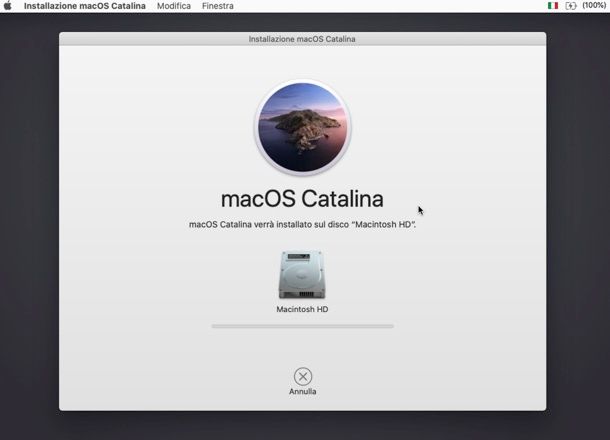This screenshot has height=440, width=610.
Task: Click the battery charging status icon
Action: pos(571,6)
